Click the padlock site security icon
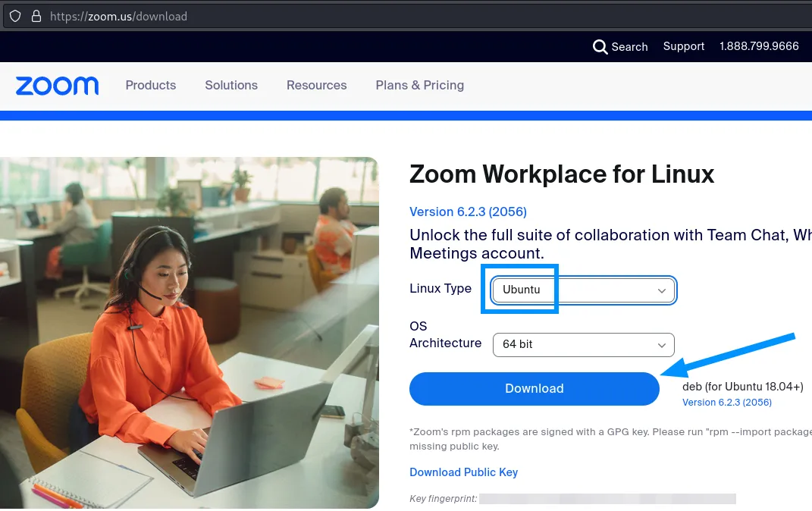The image size is (812, 511). 36,16
